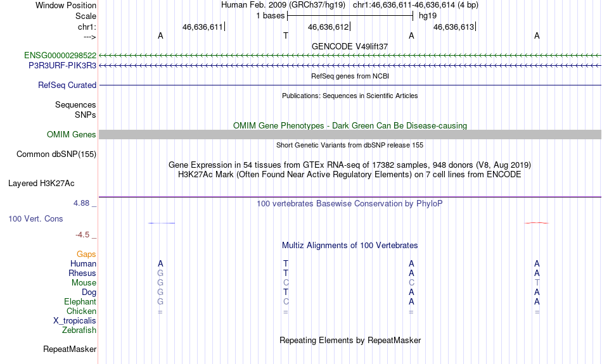The width and height of the screenshot is (602, 364).
Task: Click the gray OMIM Genes bar
Action: (x=350, y=135)
